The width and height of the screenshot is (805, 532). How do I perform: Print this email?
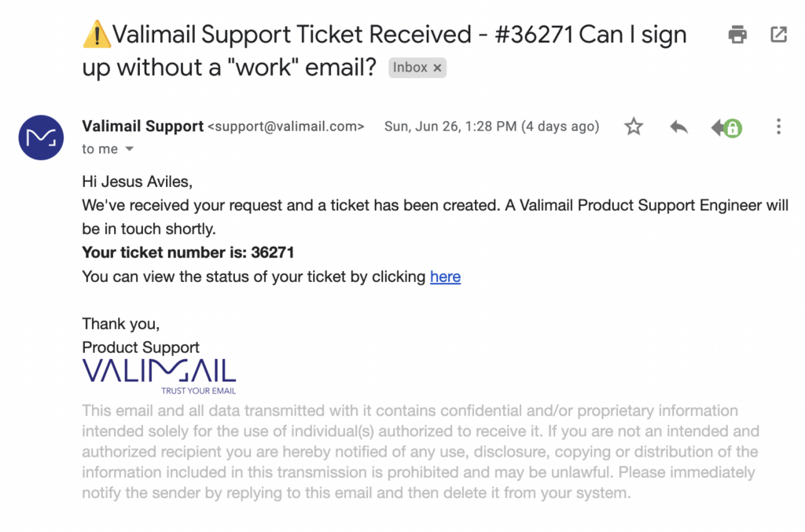click(x=737, y=35)
